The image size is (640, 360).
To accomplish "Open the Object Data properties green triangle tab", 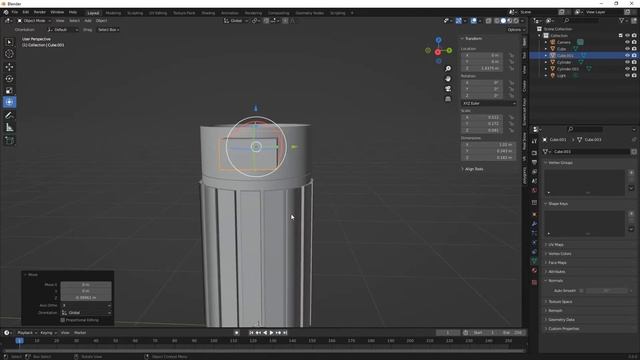I will pos(534,260).
